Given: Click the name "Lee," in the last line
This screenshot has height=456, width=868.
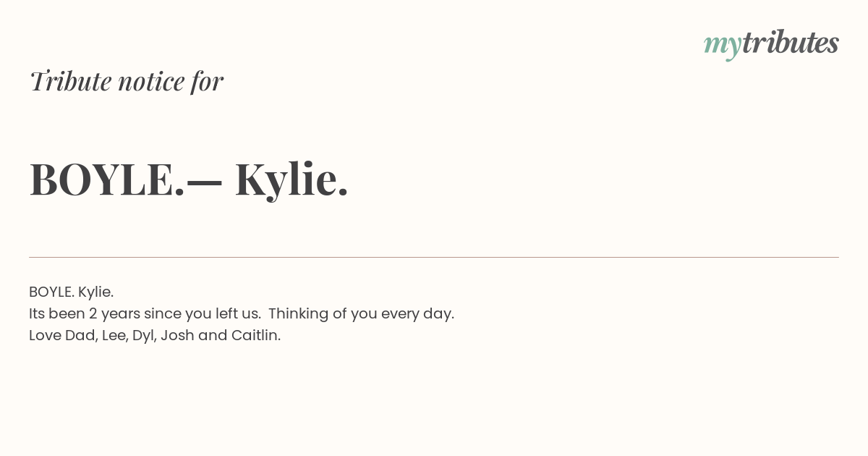Looking at the screenshot, I should point(115,335).
